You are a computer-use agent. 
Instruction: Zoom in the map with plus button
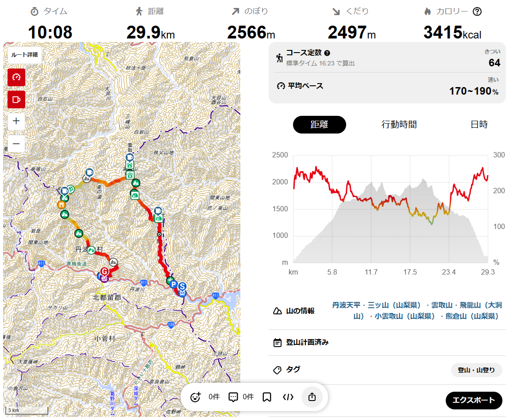click(x=16, y=121)
